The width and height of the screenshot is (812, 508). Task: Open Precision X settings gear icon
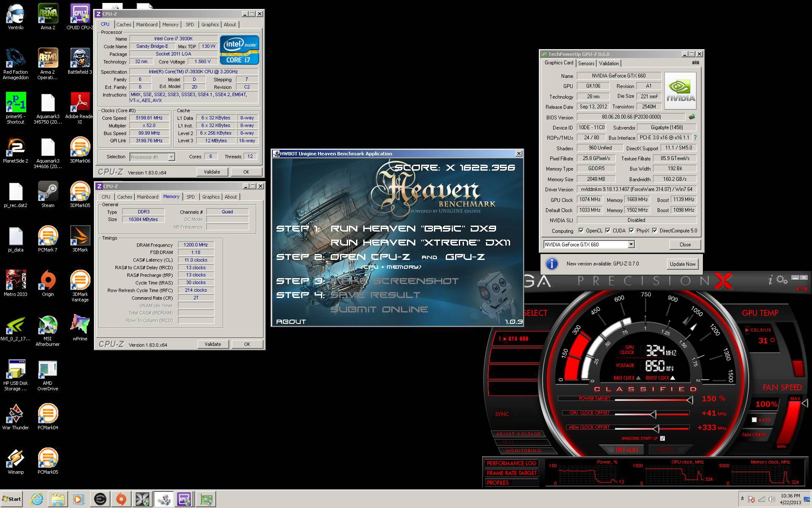pos(782,279)
